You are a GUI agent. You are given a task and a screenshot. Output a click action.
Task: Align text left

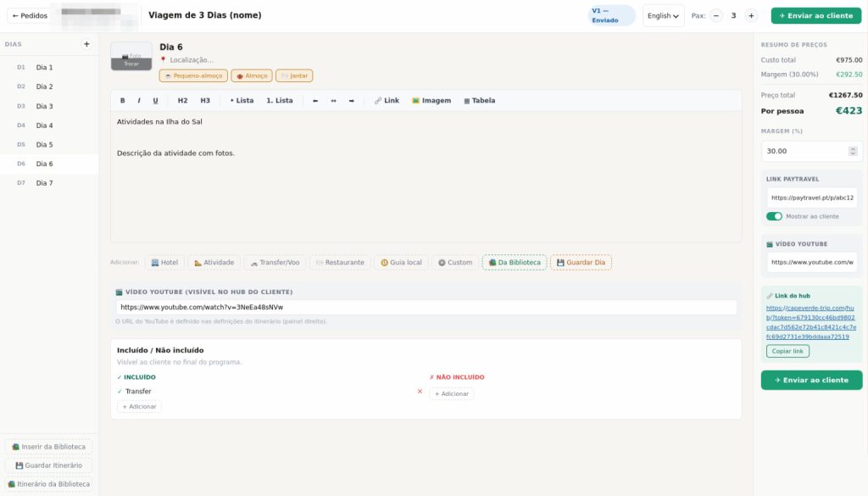(x=315, y=101)
